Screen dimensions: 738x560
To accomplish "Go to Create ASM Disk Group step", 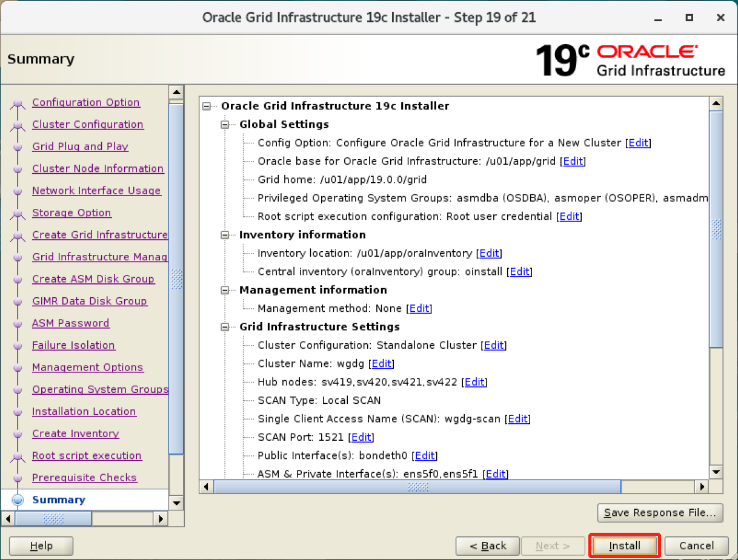I will [93, 279].
